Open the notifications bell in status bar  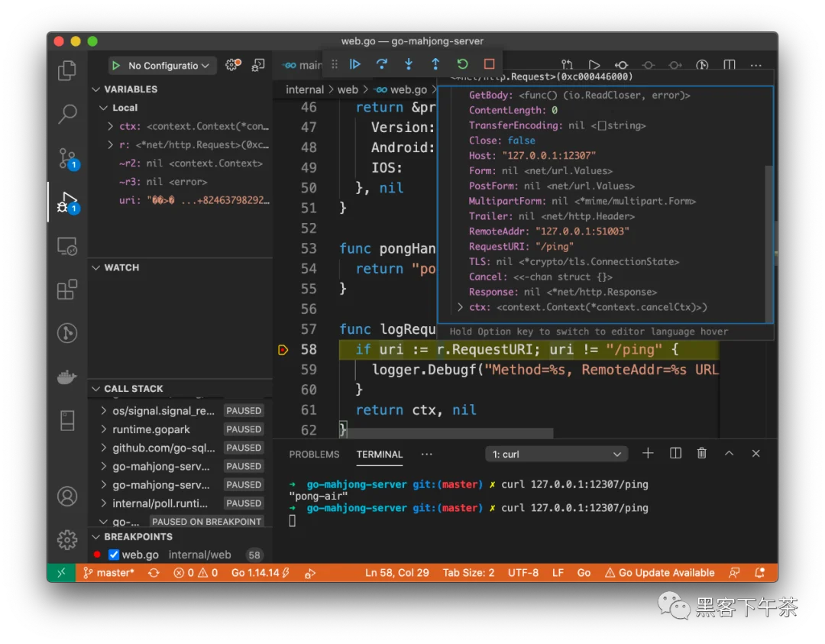[x=759, y=573]
